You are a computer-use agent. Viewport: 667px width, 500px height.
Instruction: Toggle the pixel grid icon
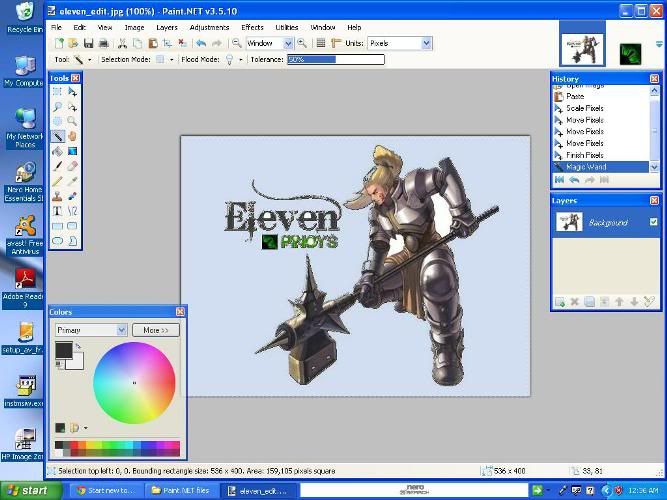(321, 43)
